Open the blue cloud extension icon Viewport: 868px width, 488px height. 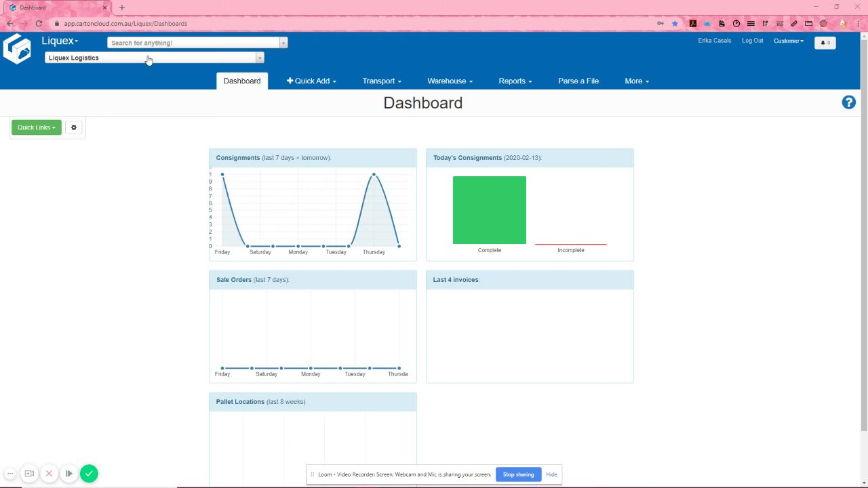(x=707, y=24)
